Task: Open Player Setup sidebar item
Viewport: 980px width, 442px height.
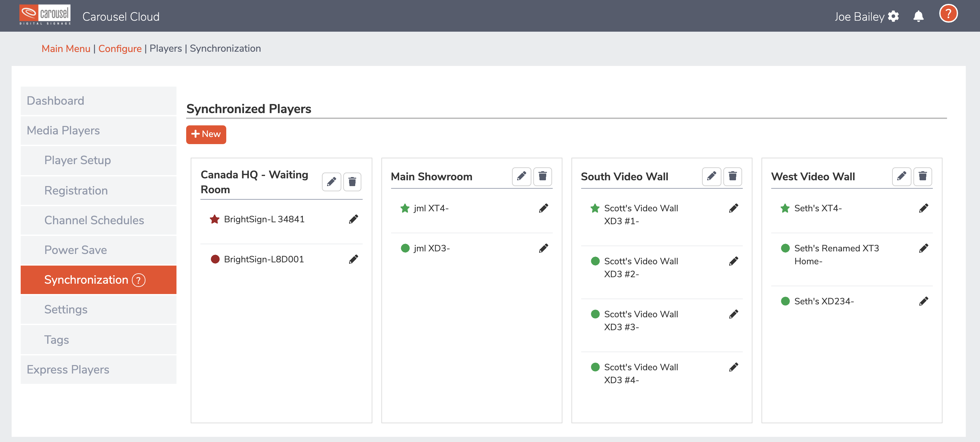Action: (x=99, y=160)
